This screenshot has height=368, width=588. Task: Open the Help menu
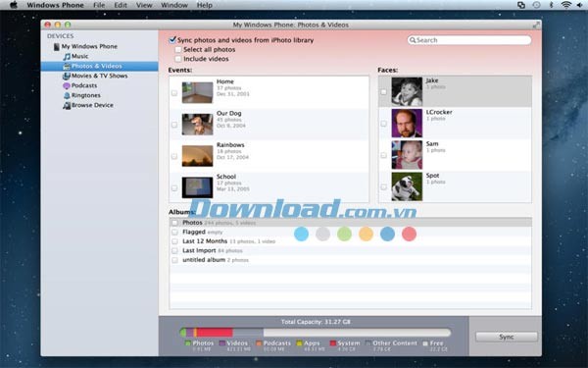click(205, 5)
